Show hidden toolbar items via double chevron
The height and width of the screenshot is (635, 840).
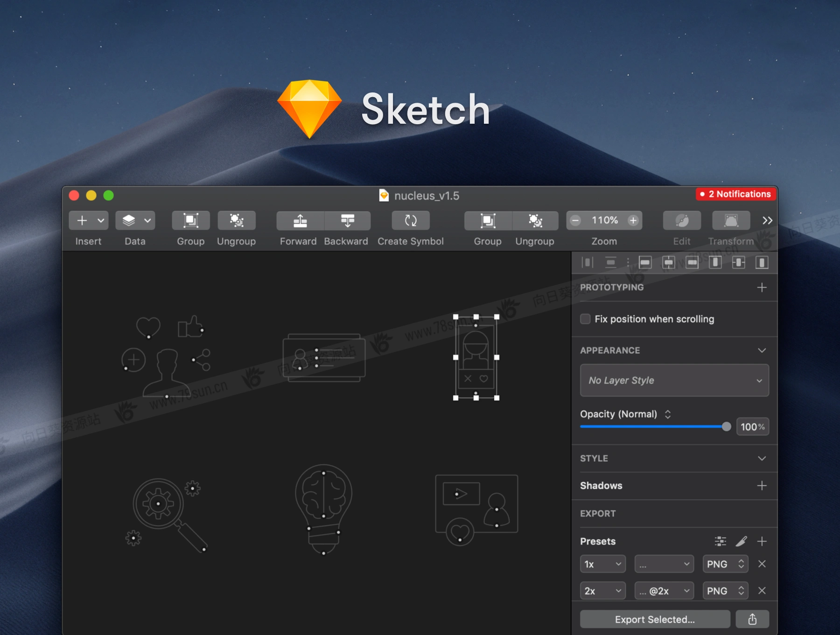coord(767,220)
